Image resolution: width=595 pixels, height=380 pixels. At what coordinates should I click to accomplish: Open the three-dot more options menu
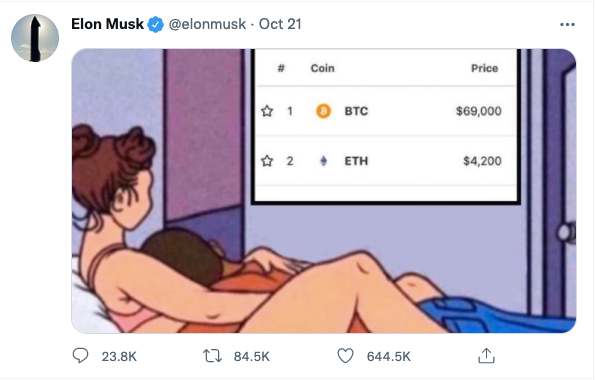567,25
